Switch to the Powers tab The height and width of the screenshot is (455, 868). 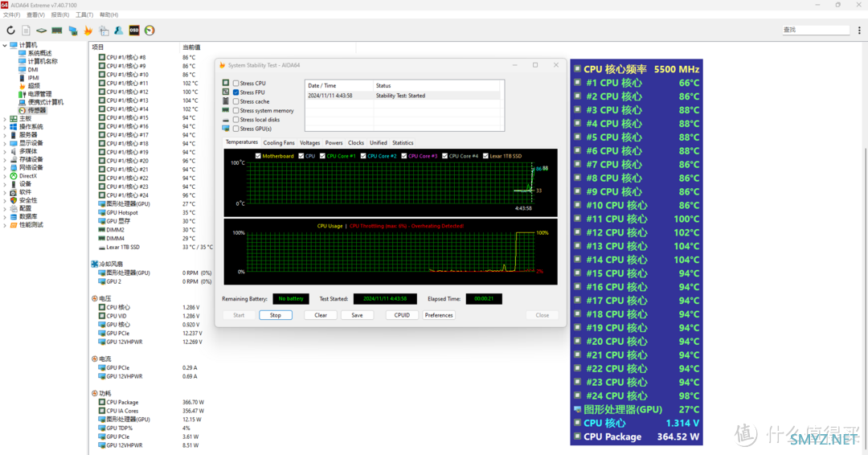[334, 143]
